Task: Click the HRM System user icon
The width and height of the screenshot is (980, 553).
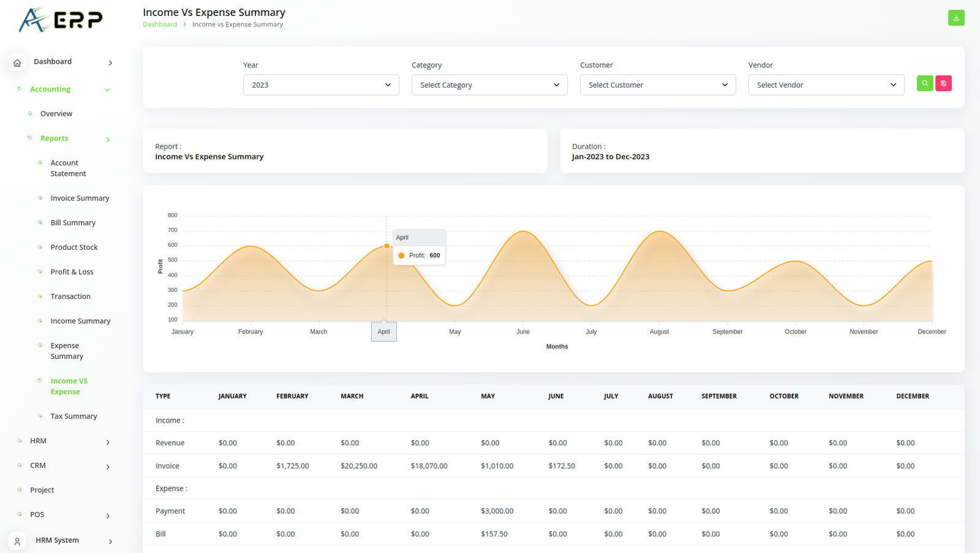Action: click(17, 541)
